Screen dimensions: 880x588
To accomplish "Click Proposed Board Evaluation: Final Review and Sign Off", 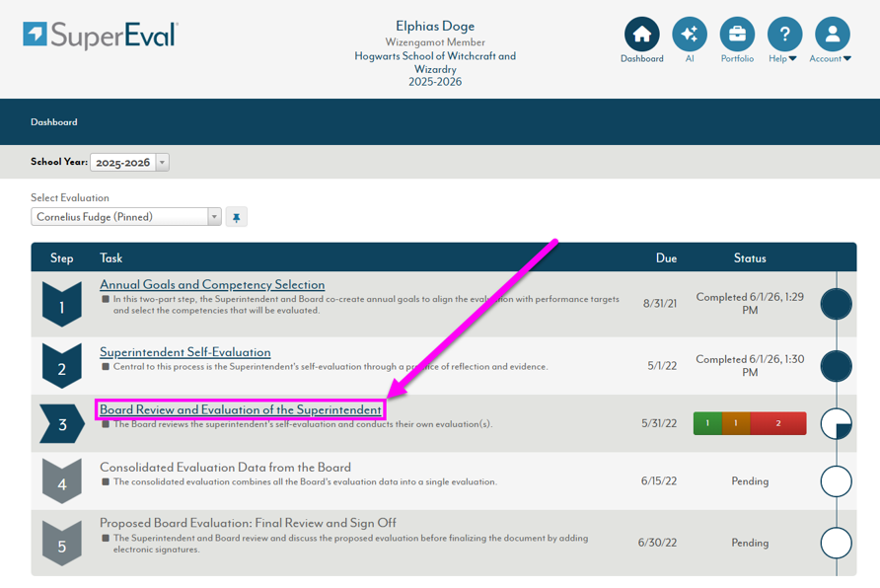I will 248,523.
